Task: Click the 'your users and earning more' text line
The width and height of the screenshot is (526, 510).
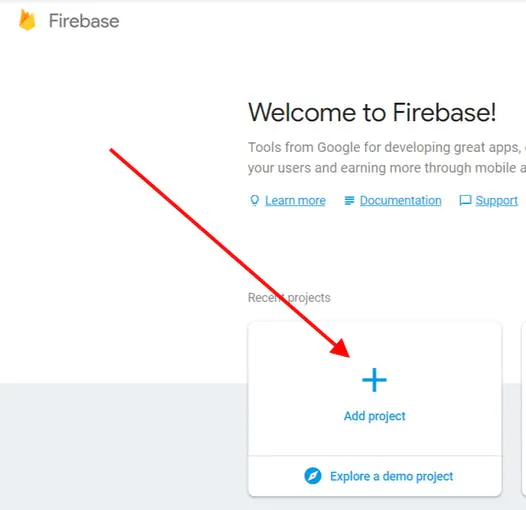Action: tap(387, 168)
